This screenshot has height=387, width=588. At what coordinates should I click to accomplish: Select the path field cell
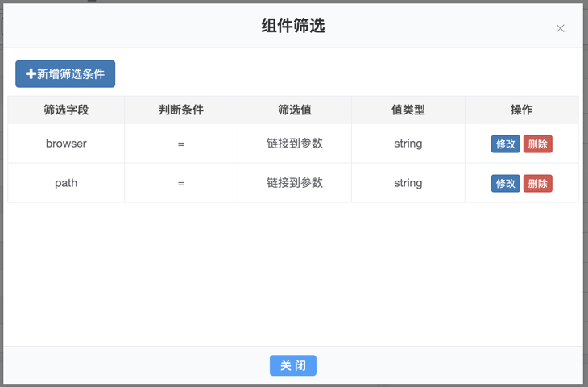[66, 183]
